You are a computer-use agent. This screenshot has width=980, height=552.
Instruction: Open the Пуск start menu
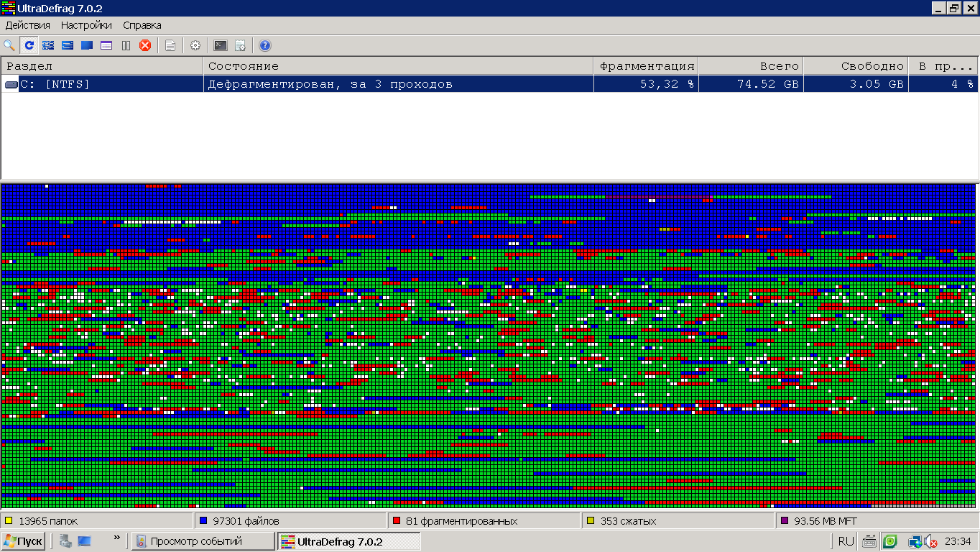pos(23,541)
